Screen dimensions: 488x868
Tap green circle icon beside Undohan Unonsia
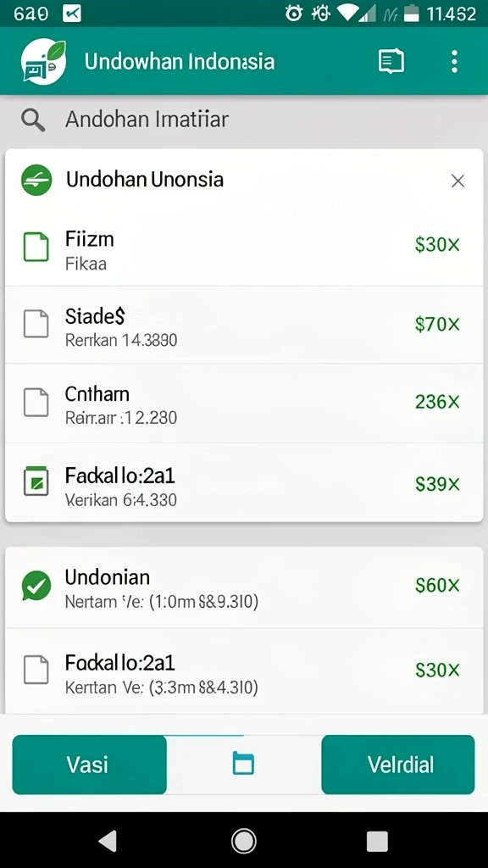click(36, 181)
